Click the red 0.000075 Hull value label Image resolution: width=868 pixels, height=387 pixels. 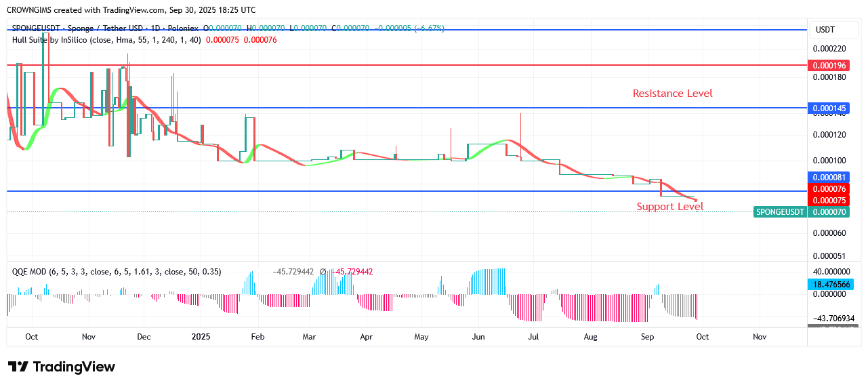tap(829, 201)
